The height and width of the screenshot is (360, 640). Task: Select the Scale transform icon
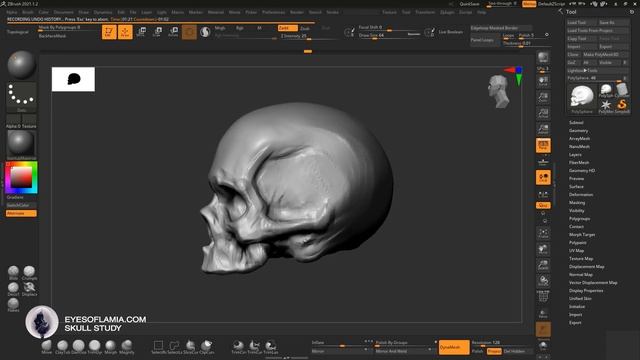158,31
